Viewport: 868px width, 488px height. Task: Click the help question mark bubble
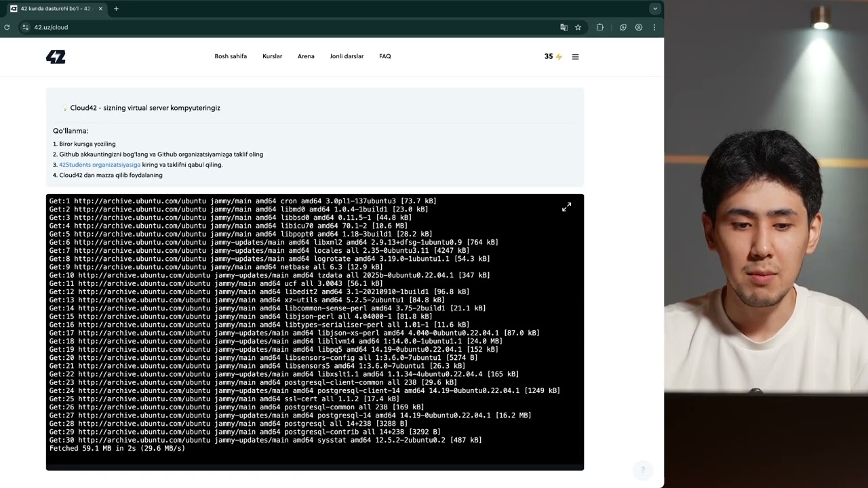pos(642,469)
